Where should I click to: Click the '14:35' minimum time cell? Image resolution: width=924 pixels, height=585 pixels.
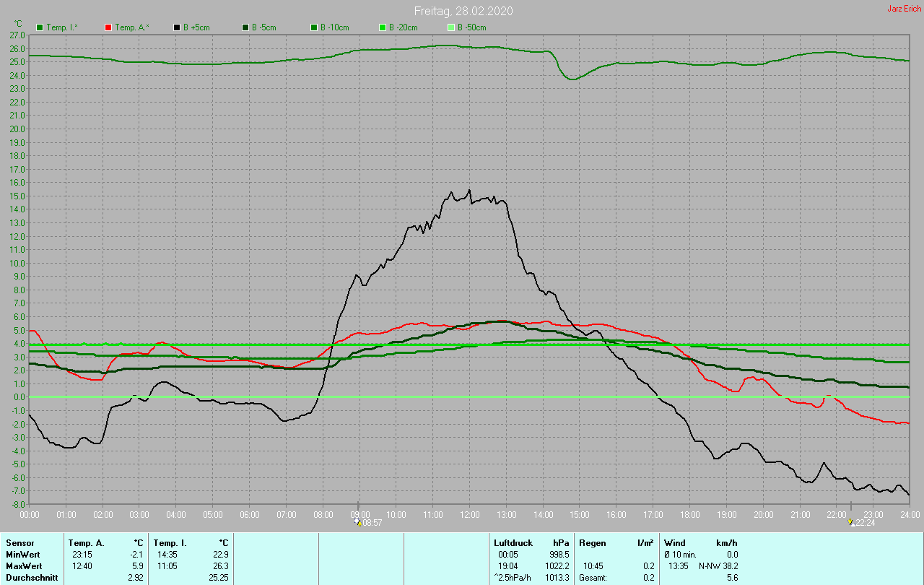[167, 554]
